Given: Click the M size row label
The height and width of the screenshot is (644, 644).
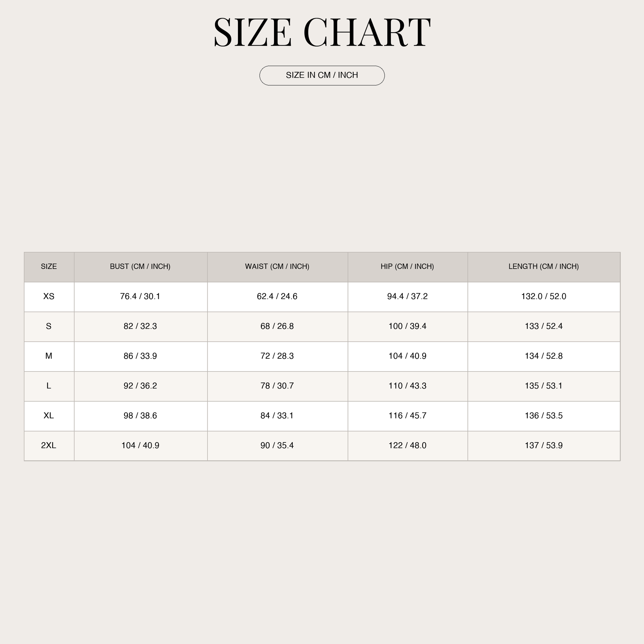Looking at the screenshot, I should (49, 356).
